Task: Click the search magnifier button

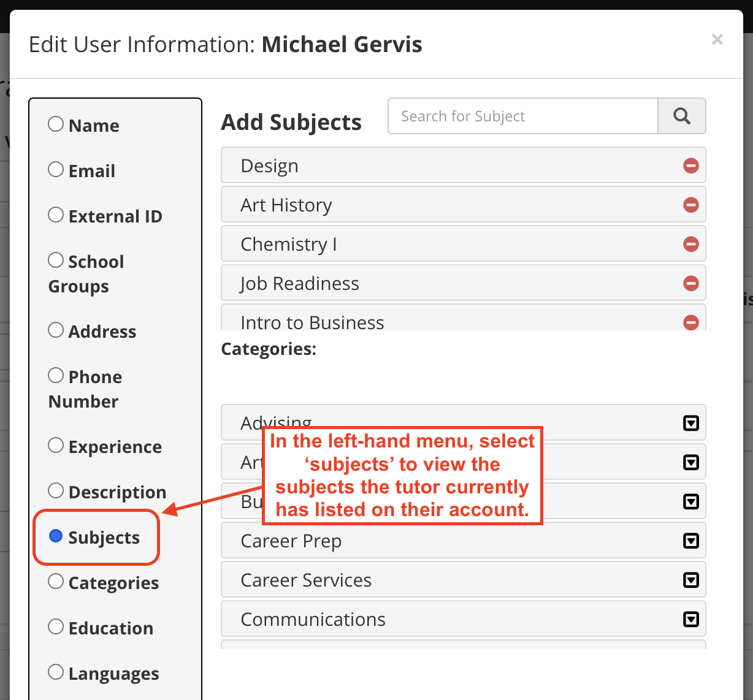Action: [x=682, y=116]
